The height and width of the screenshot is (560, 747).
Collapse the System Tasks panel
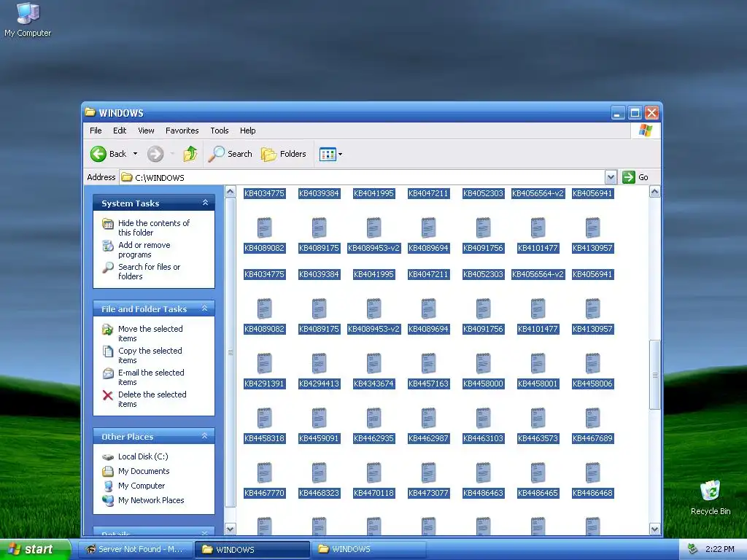tap(205, 203)
